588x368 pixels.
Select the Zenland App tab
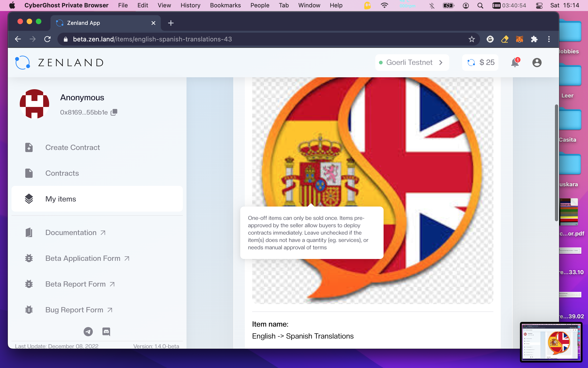click(x=105, y=23)
